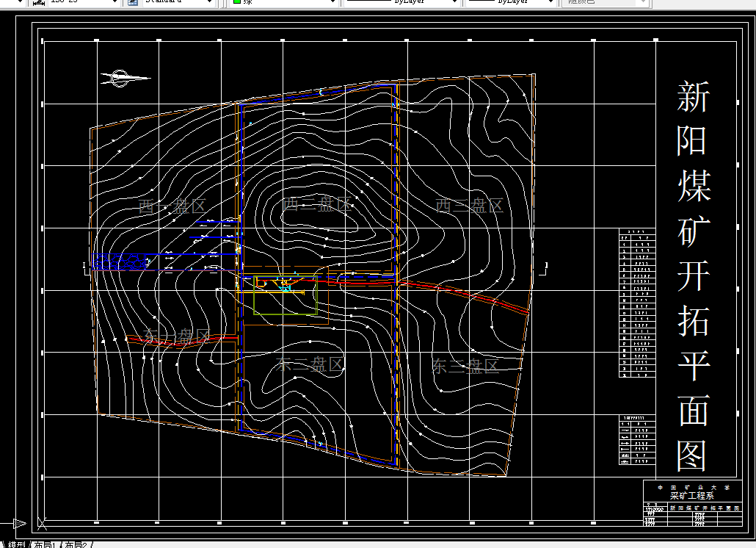Image resolution: width=756 pixels, height=548 pixels.
Task: Click the upper legend table right of the map
Action: point(637,303)
